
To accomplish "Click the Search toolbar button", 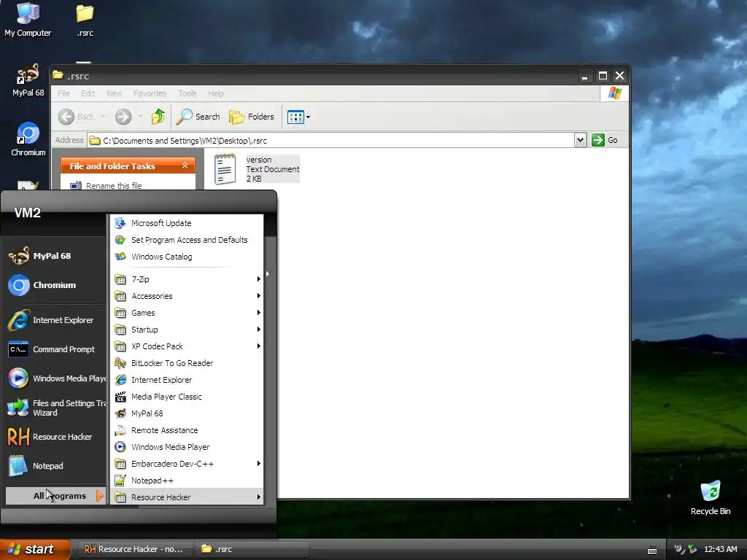I will click(x=198, y=117).
